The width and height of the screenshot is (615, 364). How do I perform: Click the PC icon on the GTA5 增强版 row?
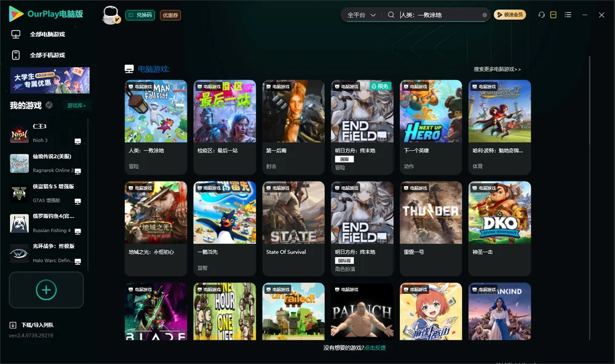pyautogui.click(x=77, y=201)
